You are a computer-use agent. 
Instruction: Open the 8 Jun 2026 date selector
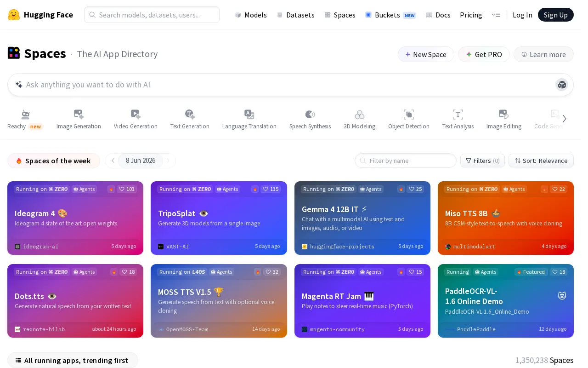(x=141, y=161)
